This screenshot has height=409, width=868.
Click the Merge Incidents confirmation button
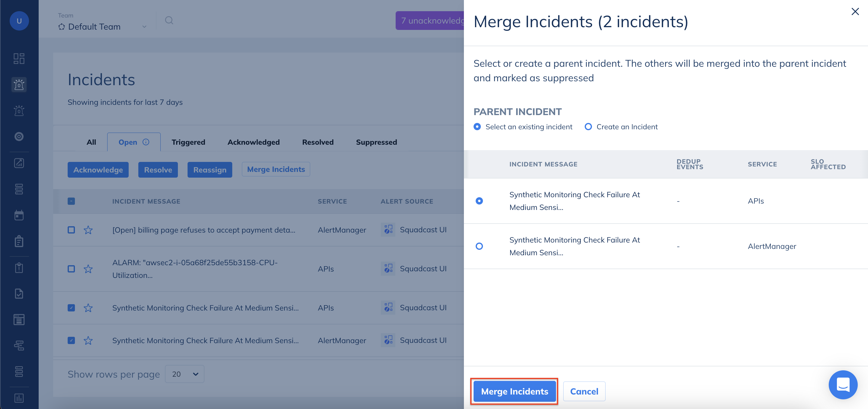coord(514,391)
